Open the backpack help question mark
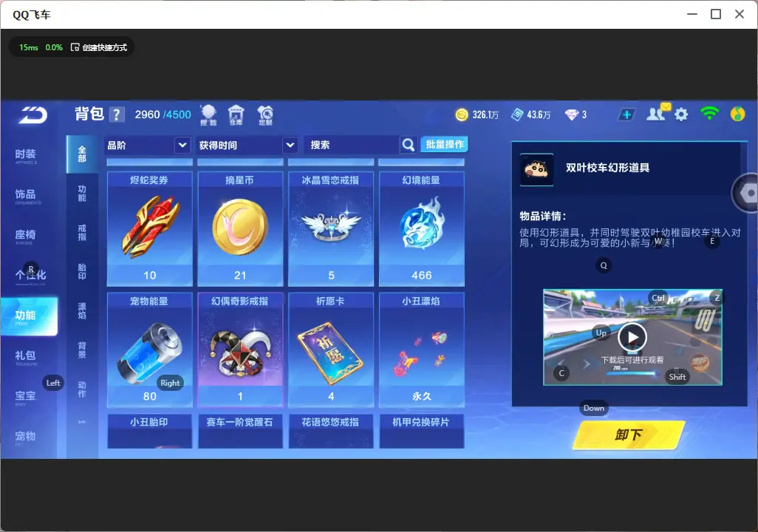The width and height of the screenshot is (758, 532). click(117, 115)
